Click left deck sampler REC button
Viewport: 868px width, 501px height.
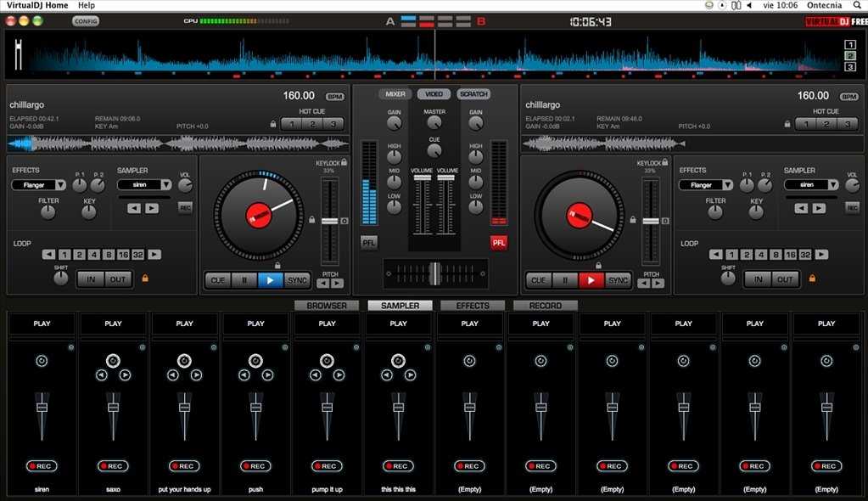[186, 207]
